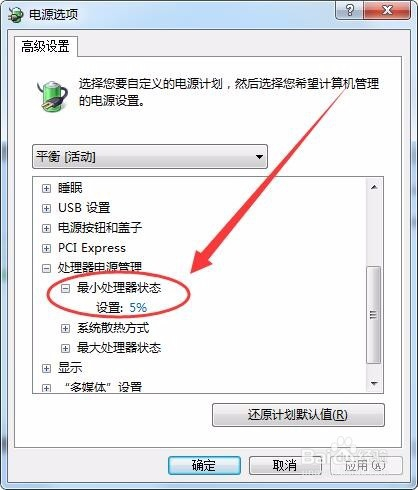The height and width of the screenshot is (490, 418).
Task: Click the Power Options title bar icon
Action: point(15,15)
